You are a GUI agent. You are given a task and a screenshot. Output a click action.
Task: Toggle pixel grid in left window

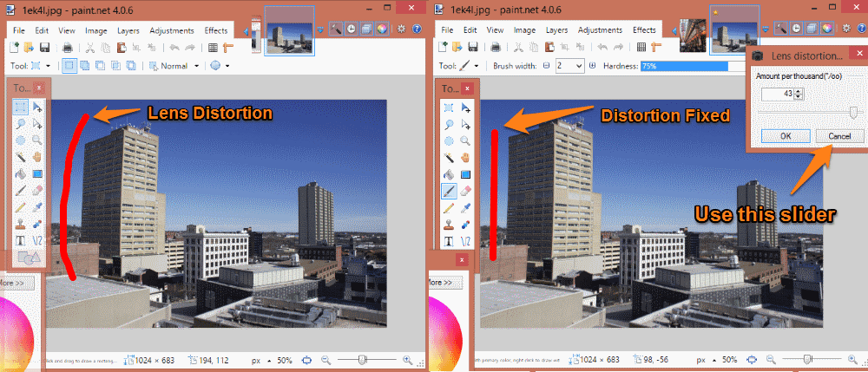(213, 48)
